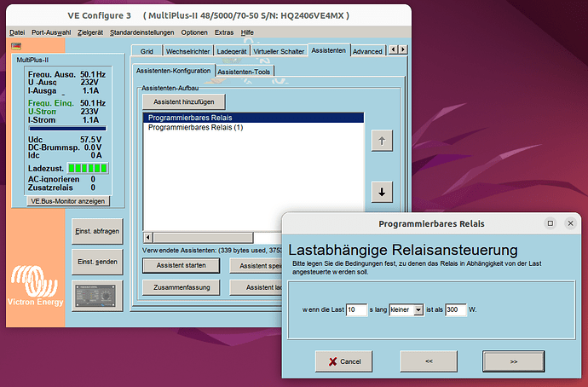The width and height of the screenshot is (588, 387).
Task: Switch to the Wechselrichter tab
Action: pos(187,51)
